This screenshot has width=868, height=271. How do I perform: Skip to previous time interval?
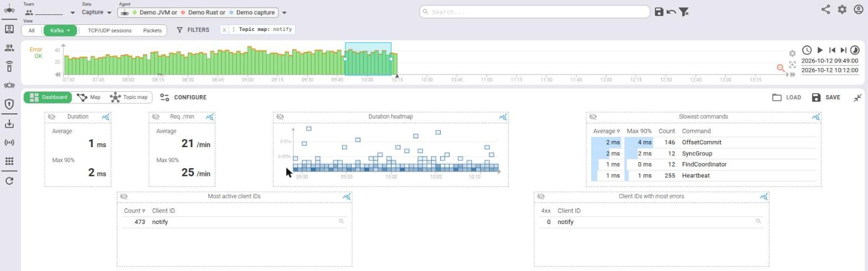point(832,50)
